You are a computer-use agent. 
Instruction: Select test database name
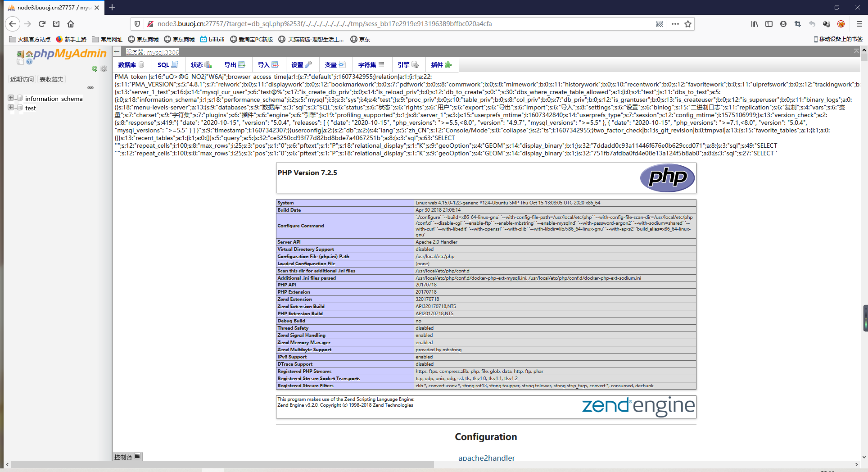pos(31,108)
